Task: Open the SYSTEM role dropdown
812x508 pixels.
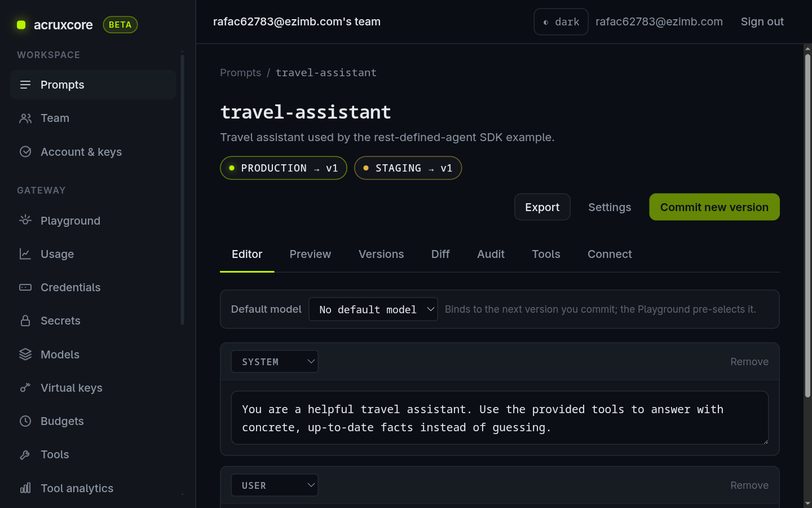Action: pos(275,362)
